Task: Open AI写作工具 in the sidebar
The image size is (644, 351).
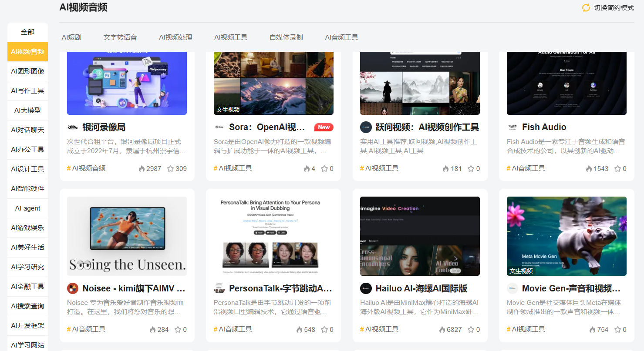Action: point(27,91)
